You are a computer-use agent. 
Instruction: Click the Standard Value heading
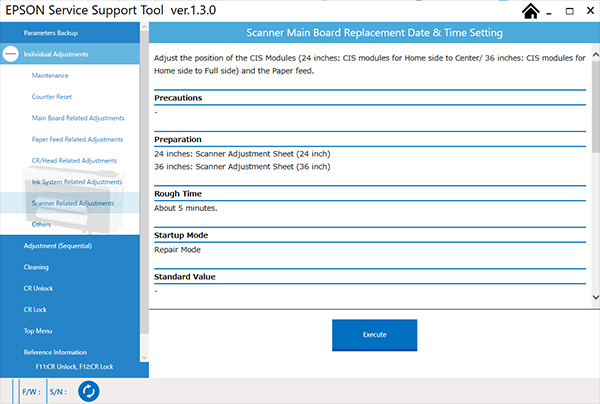185,277
